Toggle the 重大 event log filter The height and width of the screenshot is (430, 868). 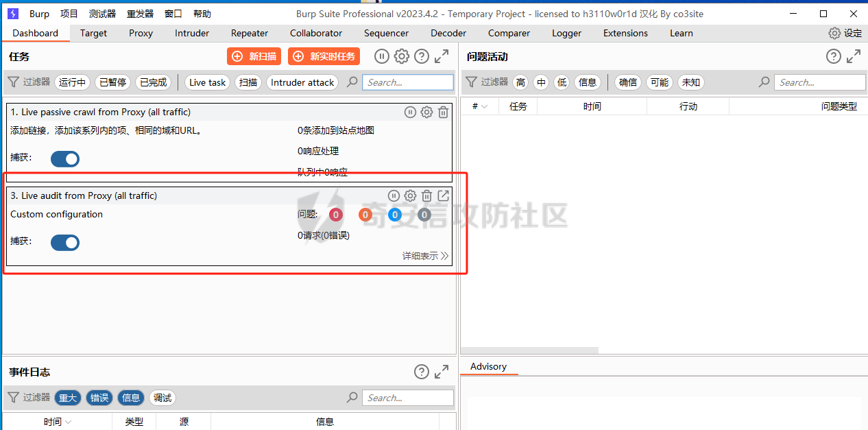click(x=68, y=398)
